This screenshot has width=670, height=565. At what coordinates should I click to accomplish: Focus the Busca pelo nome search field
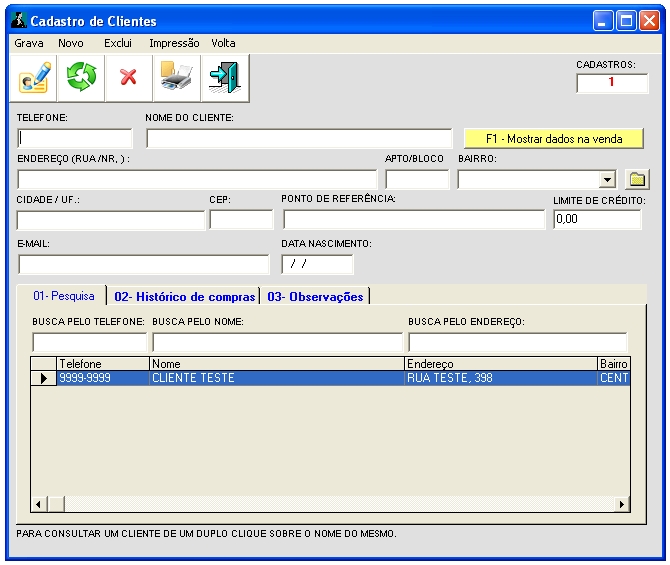(277, 342)
